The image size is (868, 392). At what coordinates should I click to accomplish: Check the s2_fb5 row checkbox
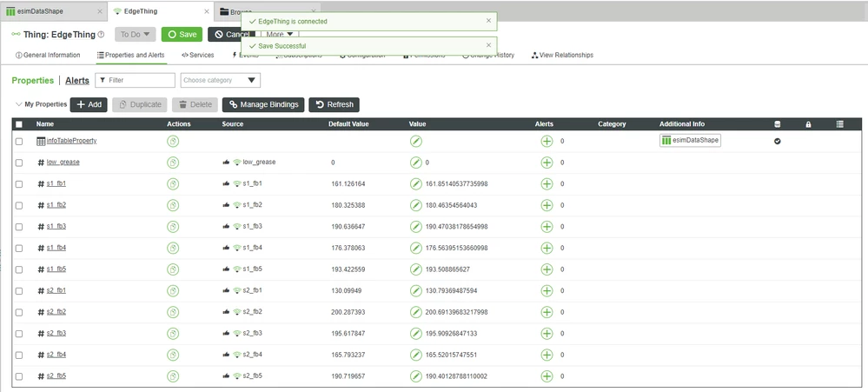(19, 376)
